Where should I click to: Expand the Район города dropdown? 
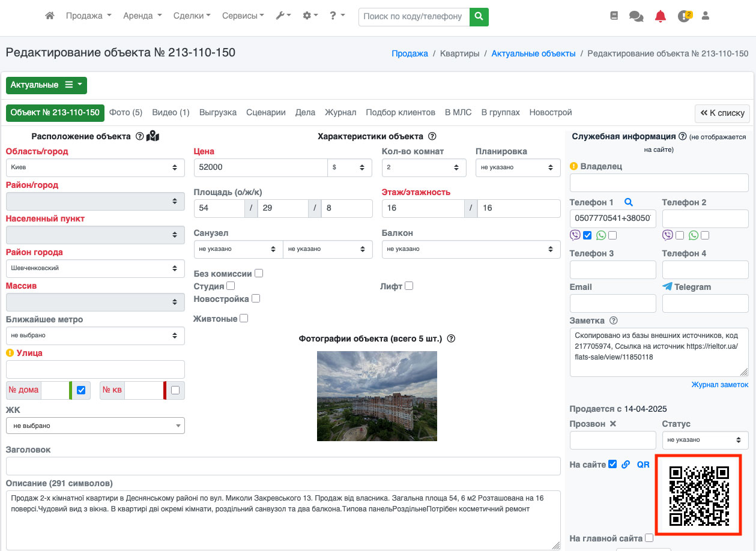click(x=95, y=268)
